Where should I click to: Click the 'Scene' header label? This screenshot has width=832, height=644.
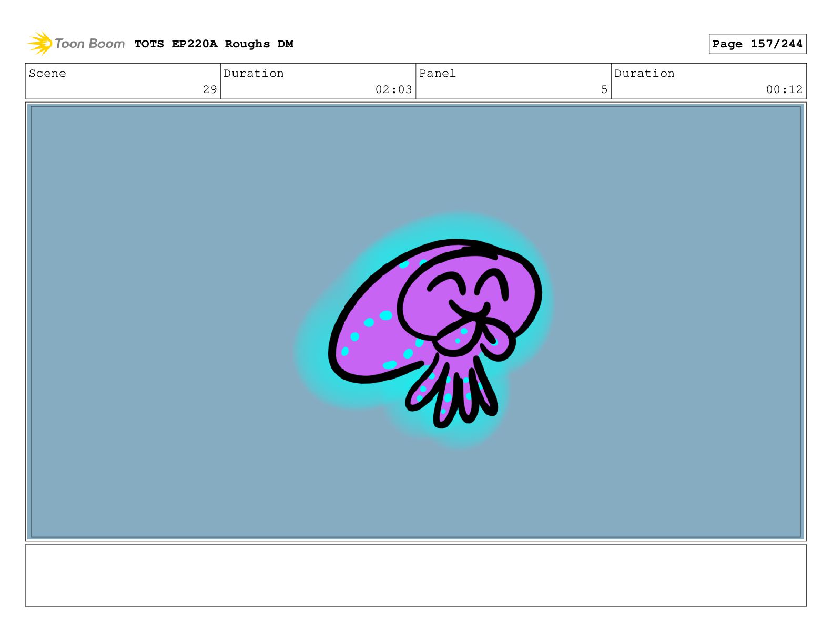(x=47, y=74)
